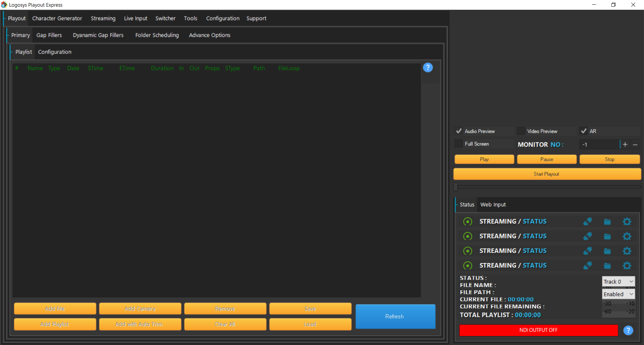Enable the Video Preview checkbox

pos(521,131)
